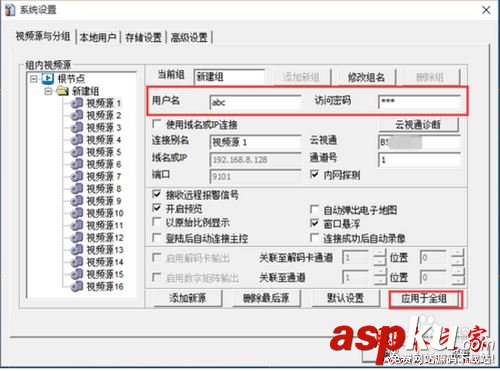Click the camera icon for 视频源 1
The image size is (500, 371).
pyautogui.click(x=77, y=103)
